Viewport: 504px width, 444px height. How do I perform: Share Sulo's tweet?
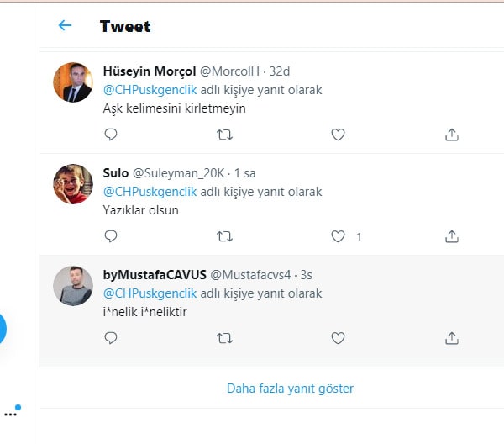click(x=451, y=236)
